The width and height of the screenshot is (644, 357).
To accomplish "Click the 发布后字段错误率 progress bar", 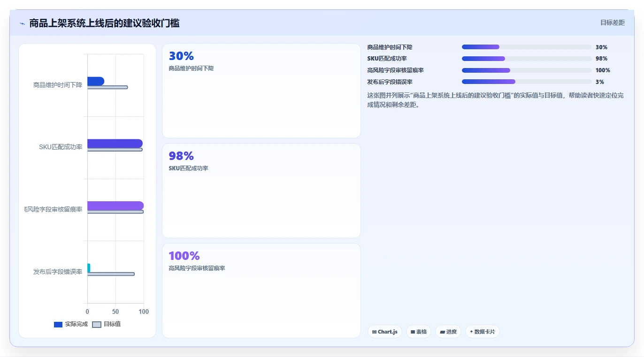I will tap(527, 82).
